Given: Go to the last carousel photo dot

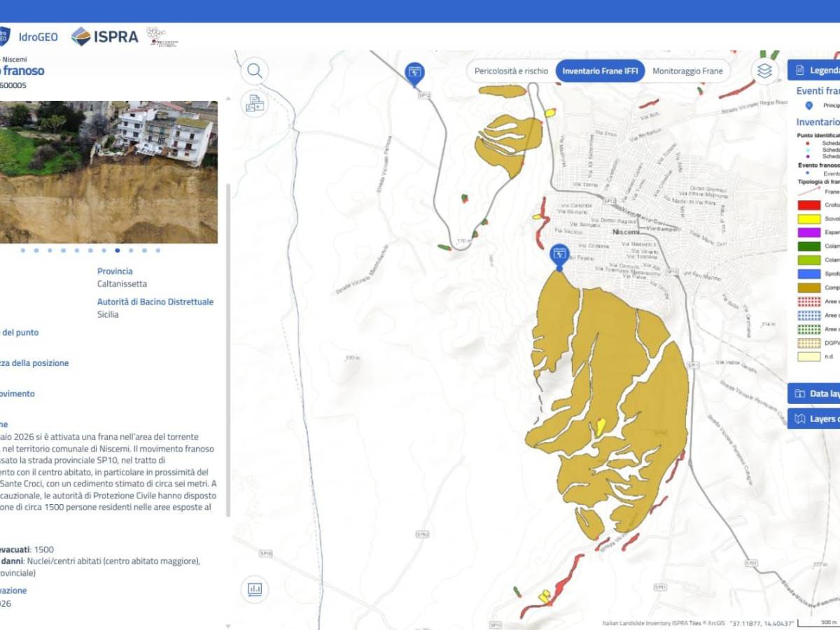Looking at the screenshot, I should tap(157, 250).
